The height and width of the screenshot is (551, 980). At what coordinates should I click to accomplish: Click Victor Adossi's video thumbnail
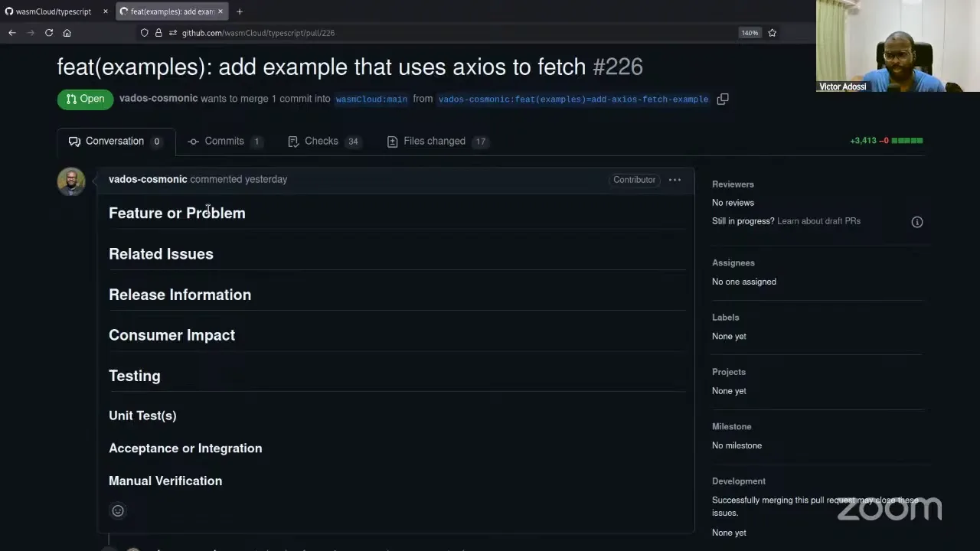click(x=898, y=46)
